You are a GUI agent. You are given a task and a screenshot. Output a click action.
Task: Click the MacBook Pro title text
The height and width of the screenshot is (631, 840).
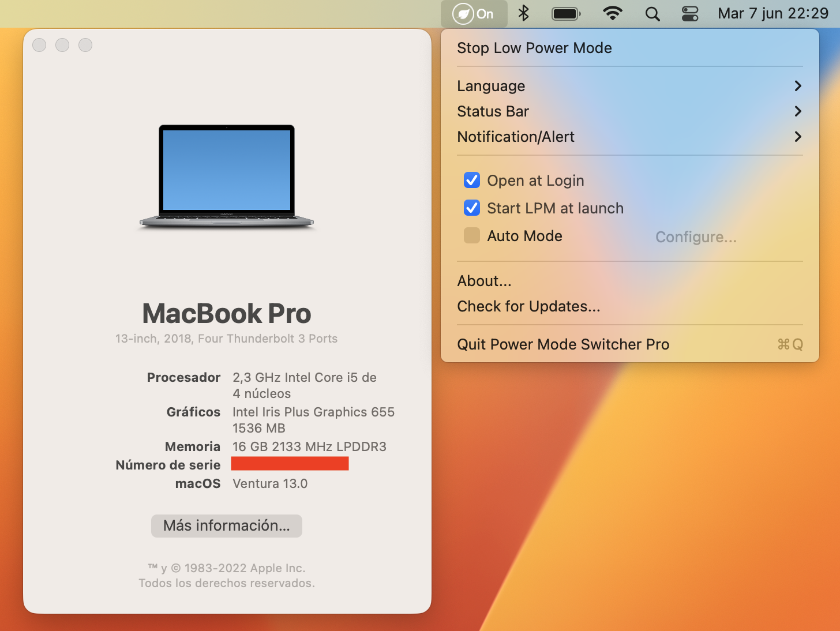point(227,313)
